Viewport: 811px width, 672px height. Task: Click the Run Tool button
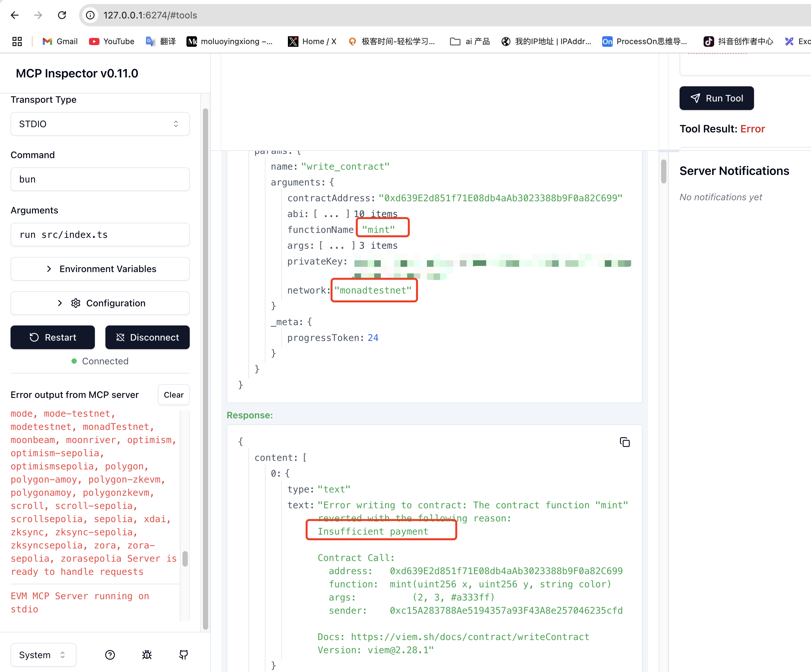(x=716, y=98)
